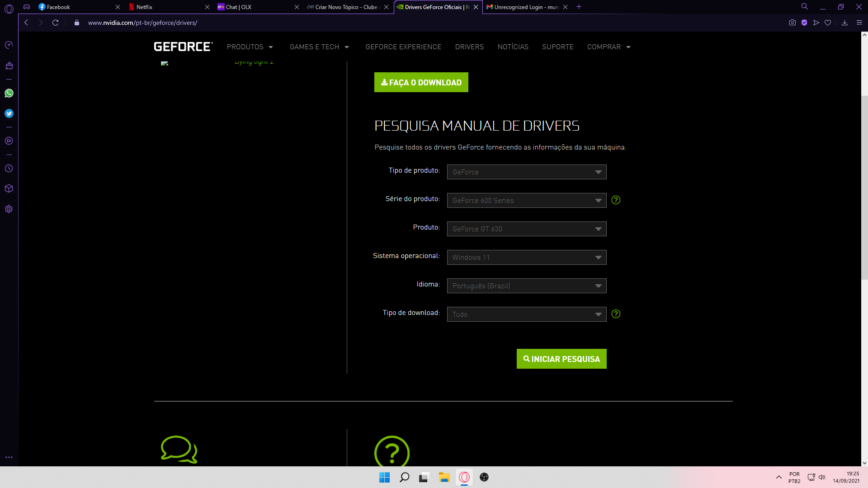Image resolution: width=868 pixels, height=488 pixels.
Task: Open the Série do produto dropdown
Action: point(527,201)
